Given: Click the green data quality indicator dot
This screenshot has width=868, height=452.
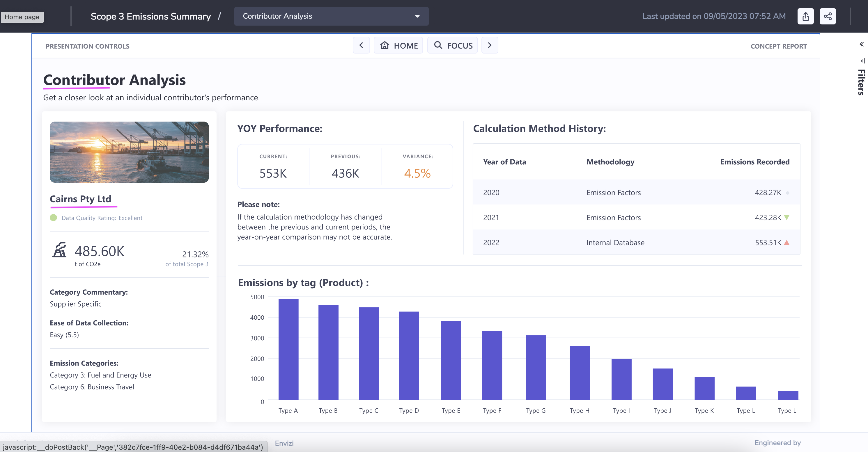Looking at the screenshot, I should point(53,218).
